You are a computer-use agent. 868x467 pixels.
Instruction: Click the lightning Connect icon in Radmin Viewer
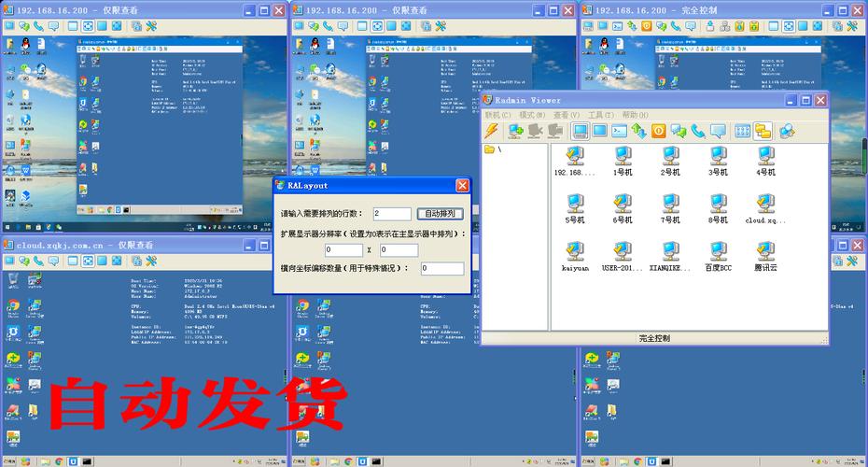(x=492, y=132)
